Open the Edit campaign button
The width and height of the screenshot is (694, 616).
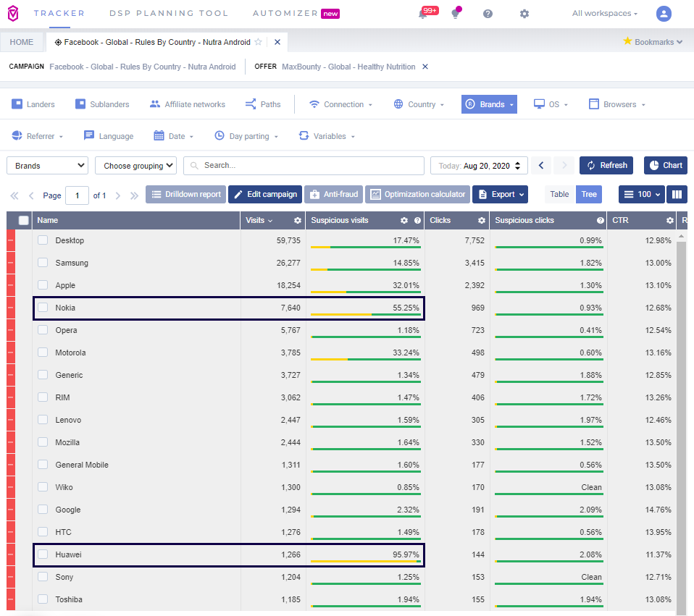[265, 194]
